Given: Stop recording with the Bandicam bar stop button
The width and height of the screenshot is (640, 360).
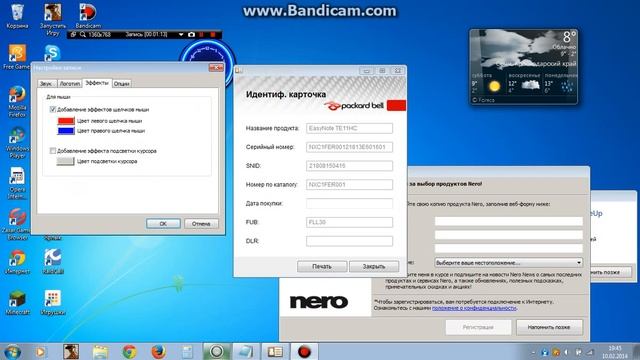Looking at the screenshot, I should tap(213, 35).
